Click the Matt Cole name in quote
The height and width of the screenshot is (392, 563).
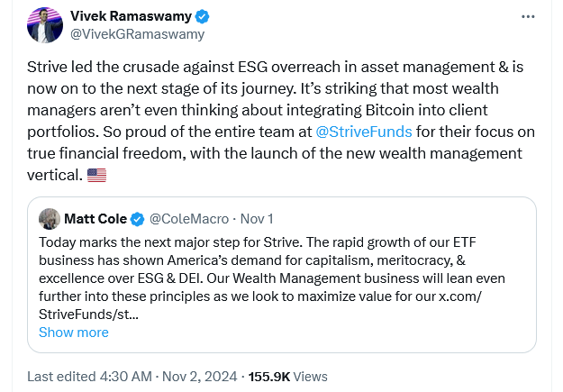pyautogui.click(x=95, y=219)
